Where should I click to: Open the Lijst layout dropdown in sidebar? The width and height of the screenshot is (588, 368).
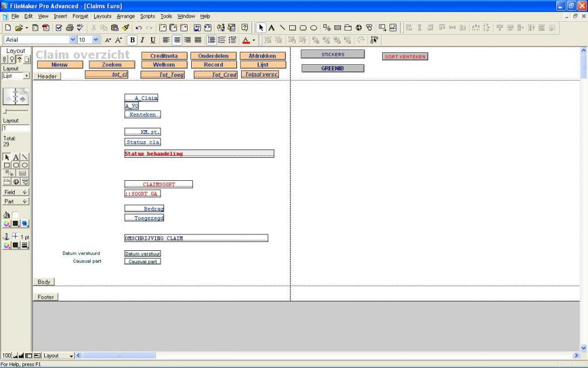[26, 76]
